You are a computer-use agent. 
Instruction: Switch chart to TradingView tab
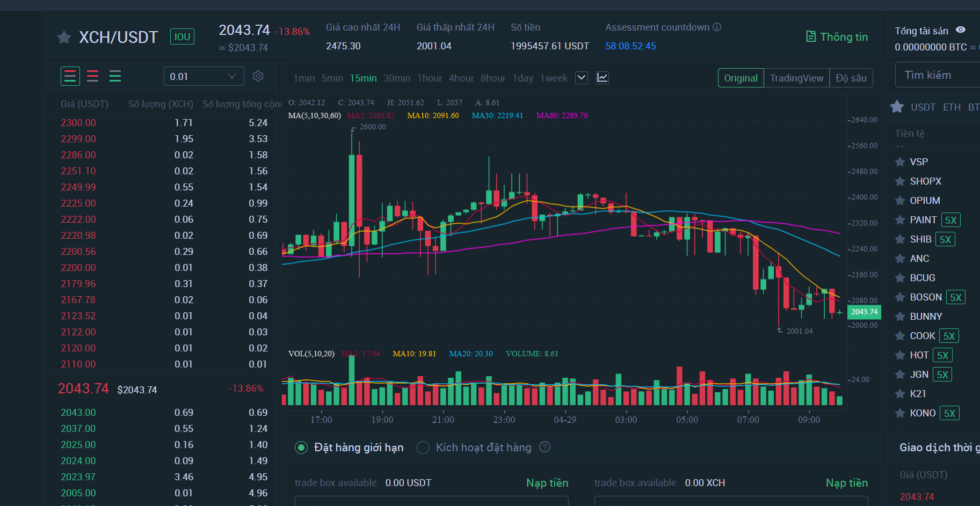tap(796, 78)
